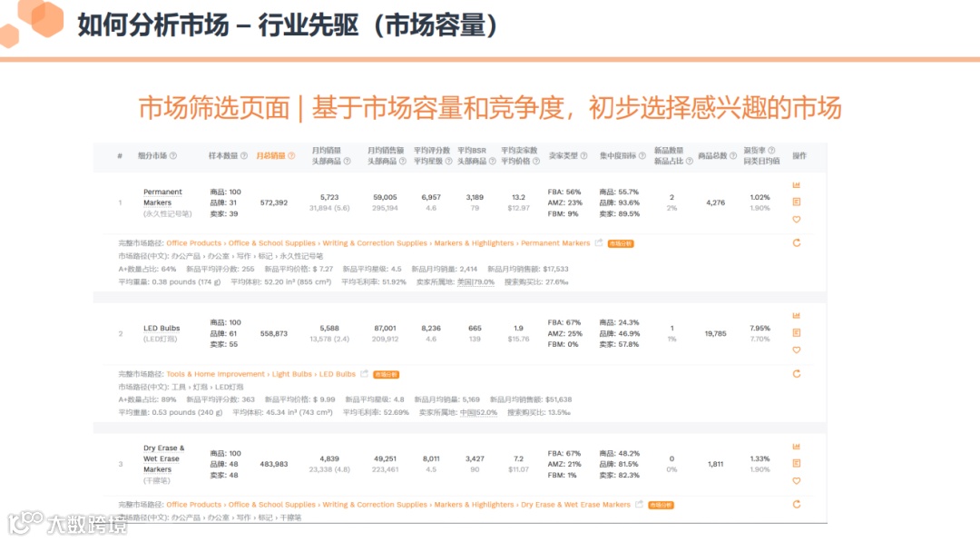The width and height of the screenshot is (980, 542).
Task: Click the list detail icon for LED Bulbs
Action: pos(797,332)
